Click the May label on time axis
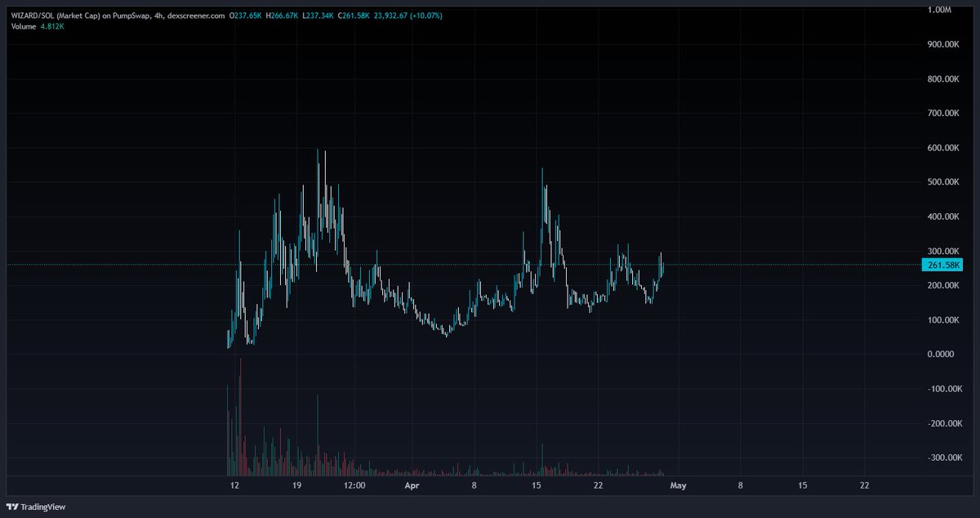 pos(679,485)
